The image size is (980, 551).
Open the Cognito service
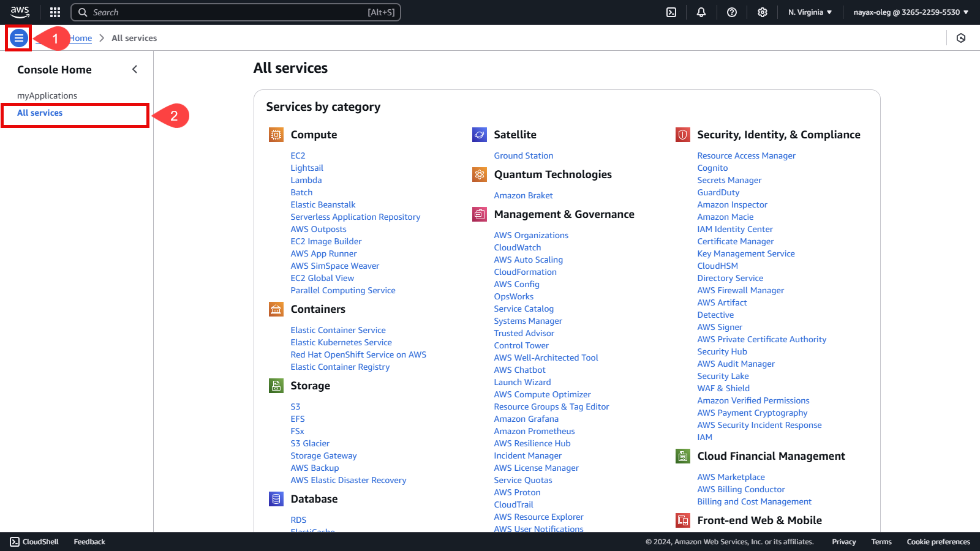(712, 168)
